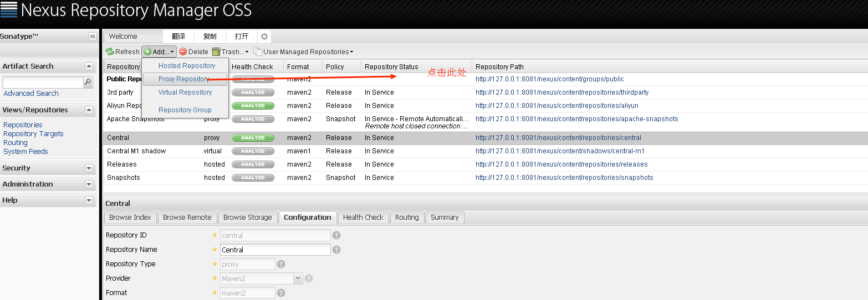Expand the Administration panel
Screen dimensions: 868x300
point(89,184)
